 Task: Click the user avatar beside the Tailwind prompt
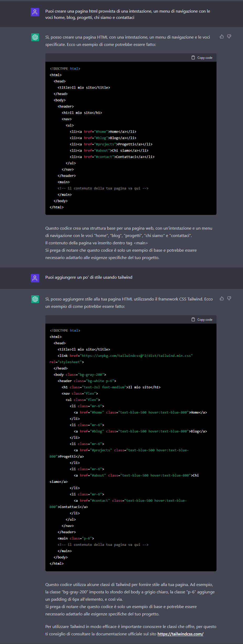[x=35, y=278]
